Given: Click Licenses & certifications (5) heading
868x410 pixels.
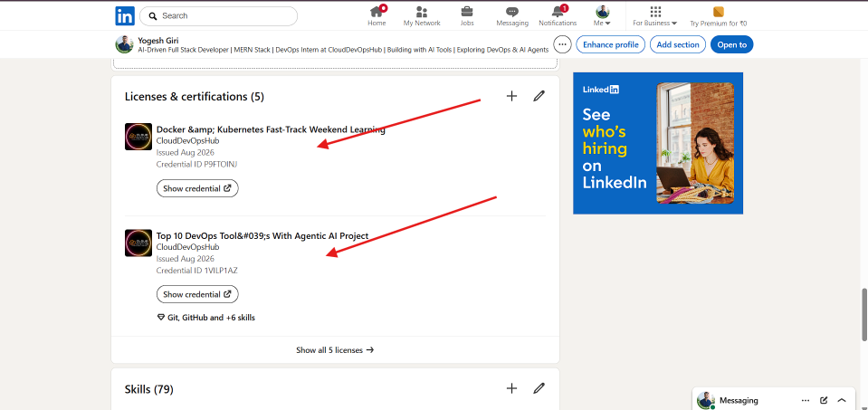Looking at the screenshot, I should 195,97.
